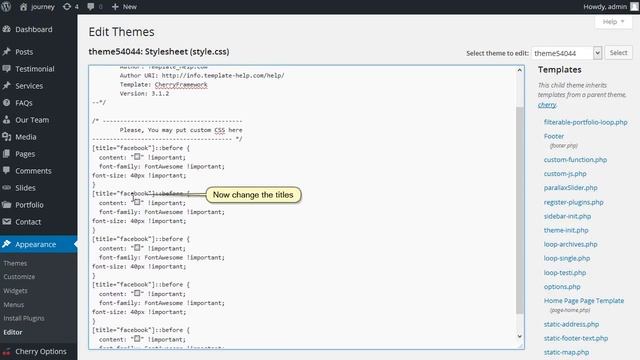
Task: Click the Services pin icon
Action: click(x=7, y=86)
